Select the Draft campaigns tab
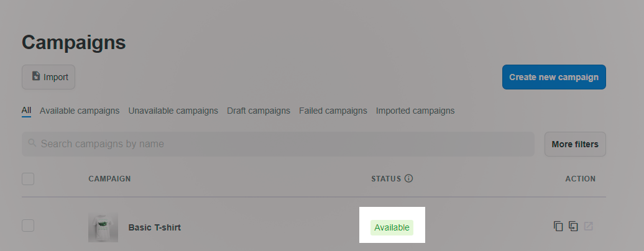The image size is (644, 251). 259,111
